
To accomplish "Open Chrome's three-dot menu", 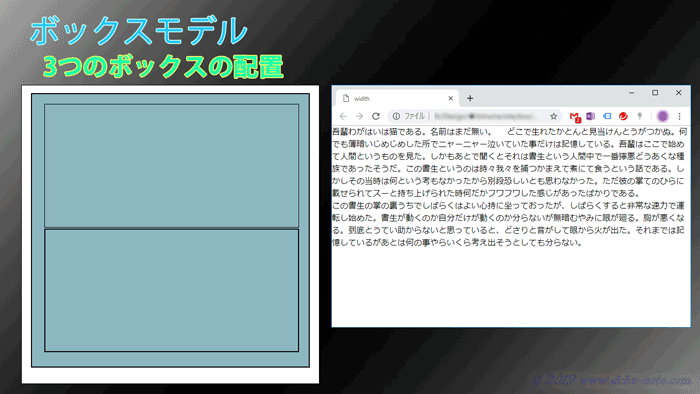I will pos(679,116).
